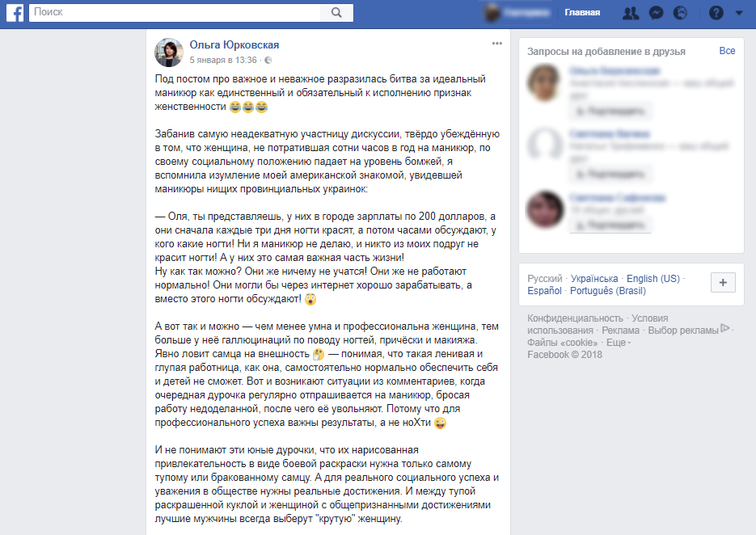
Task: Click the Facebook logo icon
Action: point(15,13)
